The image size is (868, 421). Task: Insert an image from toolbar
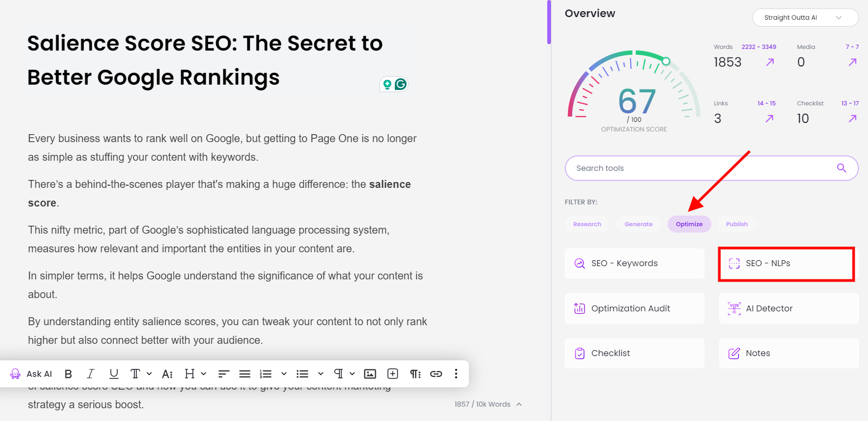click(x=370, y=374)
